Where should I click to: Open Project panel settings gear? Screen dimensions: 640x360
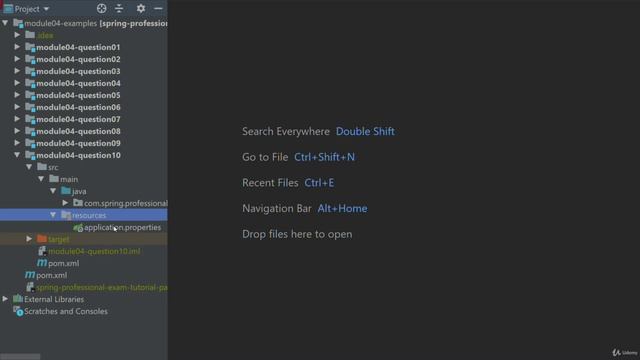pos(141,8)
